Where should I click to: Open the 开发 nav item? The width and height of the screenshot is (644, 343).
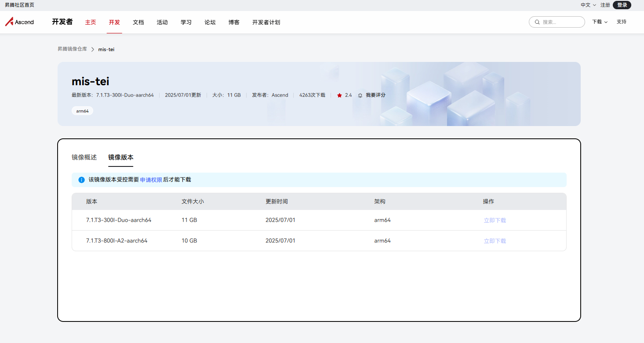coord(114,22)
